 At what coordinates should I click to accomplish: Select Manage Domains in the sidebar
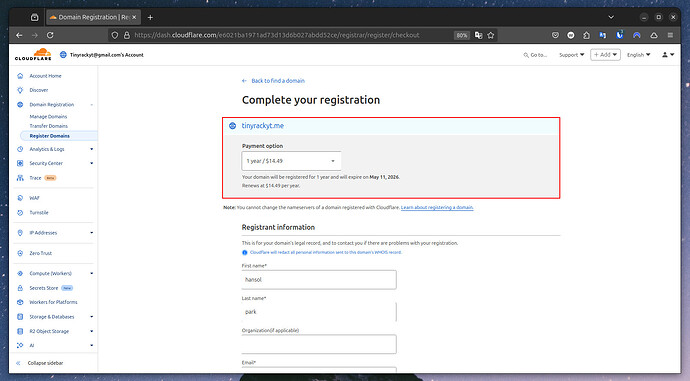pos(48,117)
